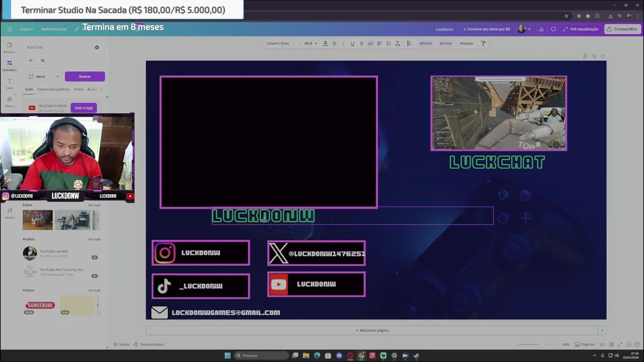Click Buscar search button
Image resolution: width=644 pixels, height=362 pixels.
(85, 76)
